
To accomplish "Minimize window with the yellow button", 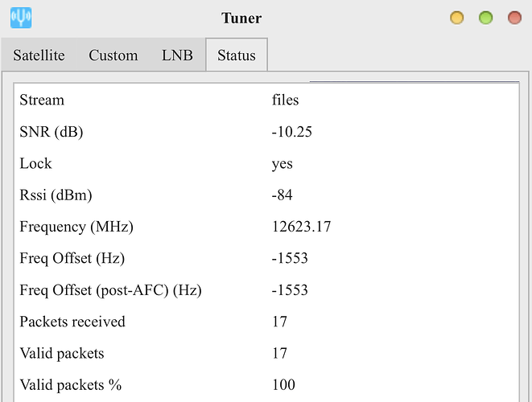I will click(457, 18).
